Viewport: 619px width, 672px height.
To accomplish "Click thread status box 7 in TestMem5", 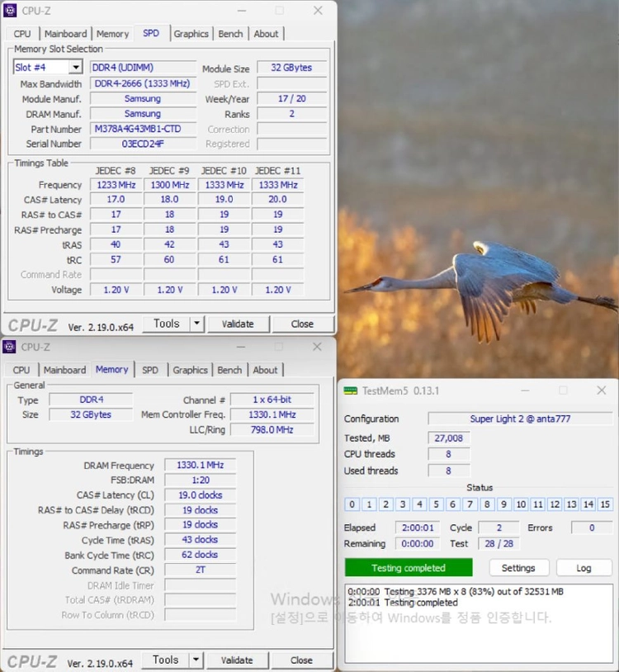I will [x=470, y=504].
